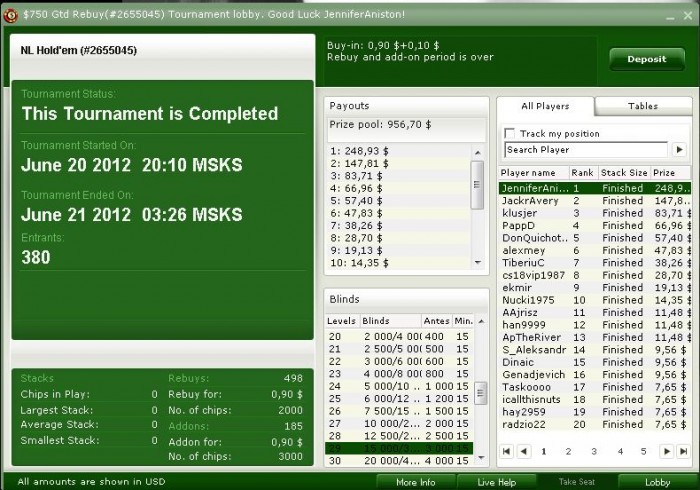Viewport: 700px width, 490px height.
Task: Click payout row 5: 57,40 $
Action: pos(399,201)
